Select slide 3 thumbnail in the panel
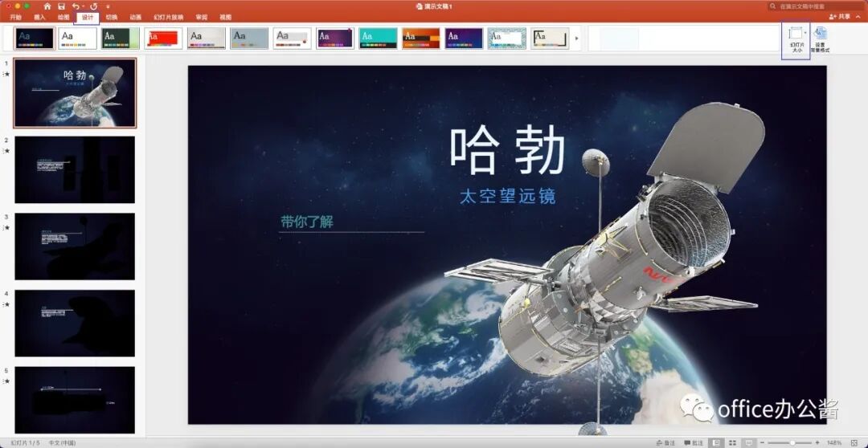This screenshot has height=448, width=868. coord(75,246)
